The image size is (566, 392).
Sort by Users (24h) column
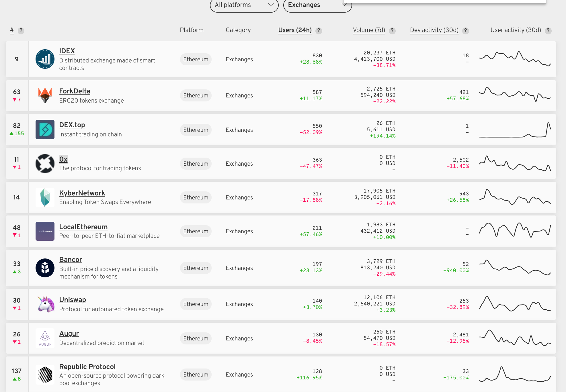pos(295,30)
